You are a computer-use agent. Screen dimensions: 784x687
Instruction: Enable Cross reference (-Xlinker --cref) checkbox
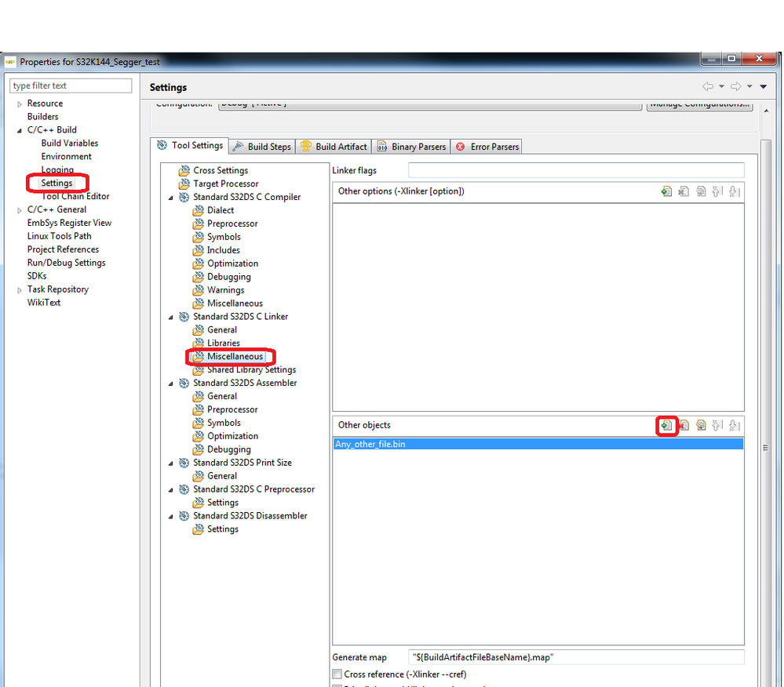coord(337,674)
